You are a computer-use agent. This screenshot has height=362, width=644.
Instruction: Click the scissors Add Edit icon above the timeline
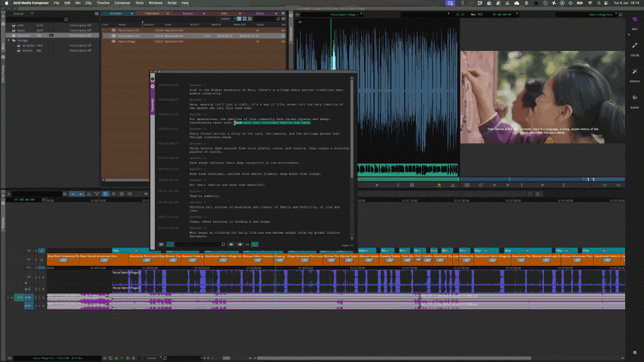89,194
